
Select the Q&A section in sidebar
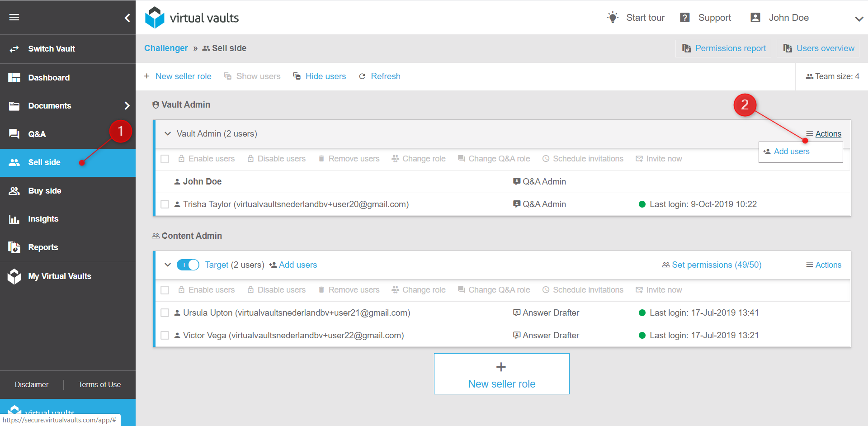(37, 134)
